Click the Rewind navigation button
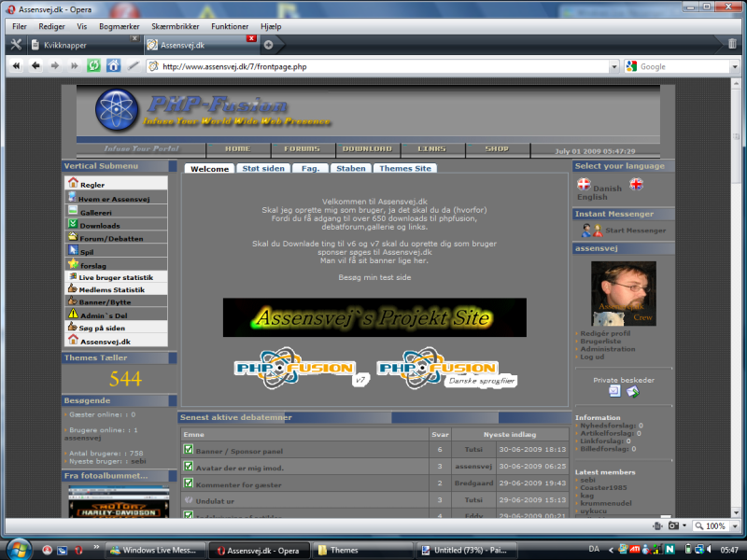The height and width of the screenshot is (560, 747). point(16,65)
